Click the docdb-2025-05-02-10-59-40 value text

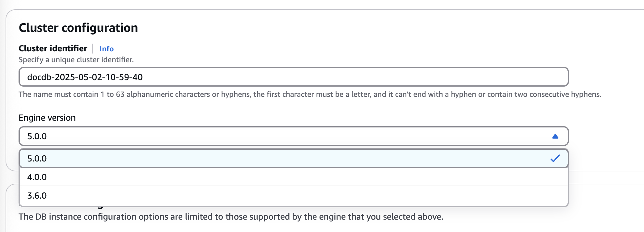click(85, 77)
